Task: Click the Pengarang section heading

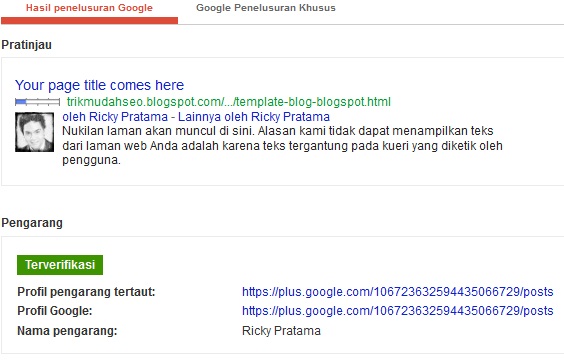Action: tap(32, 223)
